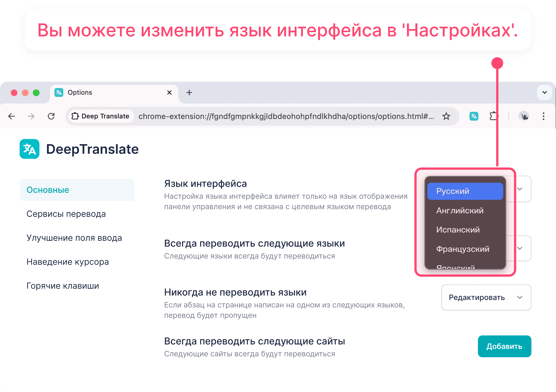Expand the tab search chevron in the tab strip
556x392 pixels.
click(545, 92)
